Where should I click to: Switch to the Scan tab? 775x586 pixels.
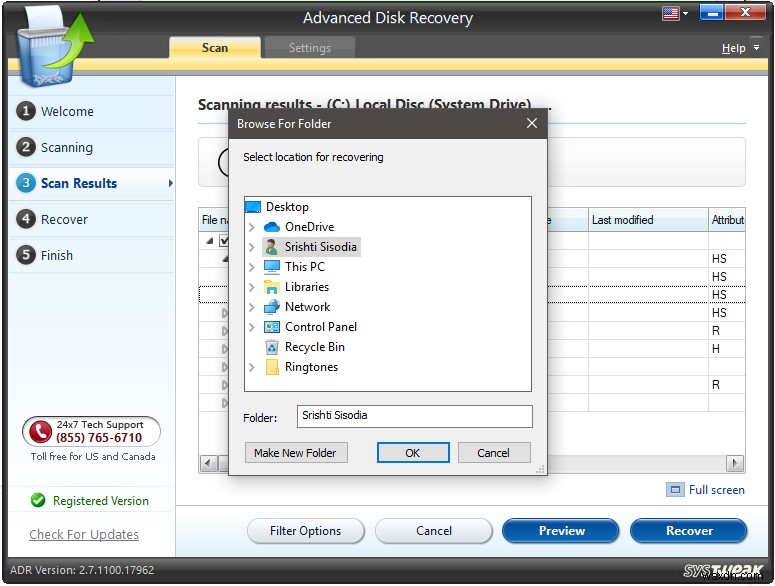tap(215, 48)
